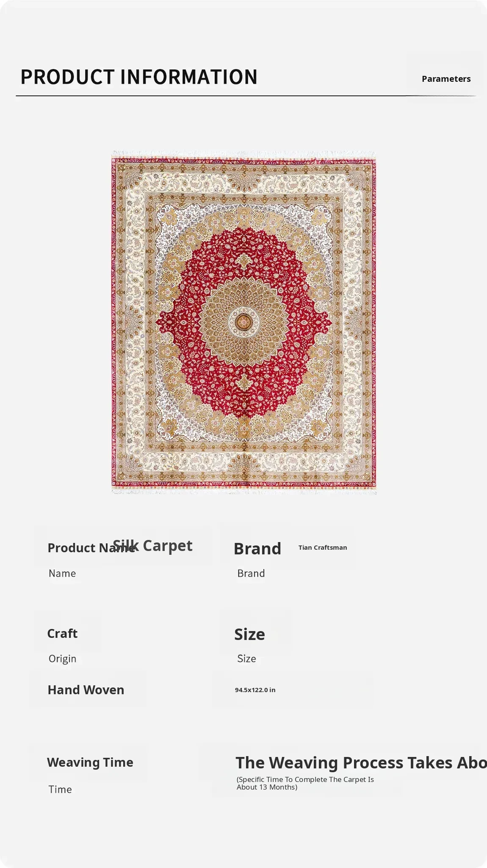Click the silk carpet product image

243,322
